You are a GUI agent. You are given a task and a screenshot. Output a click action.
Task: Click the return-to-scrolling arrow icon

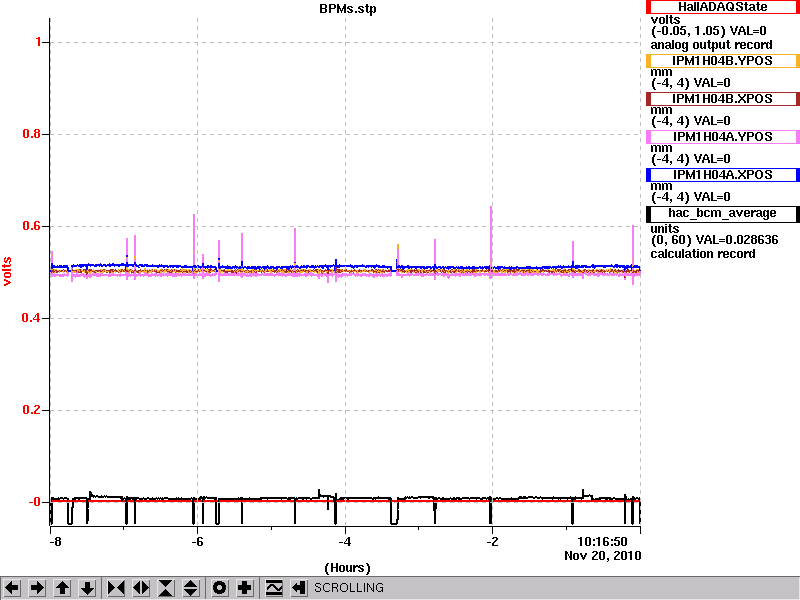[x=299, y=588]
